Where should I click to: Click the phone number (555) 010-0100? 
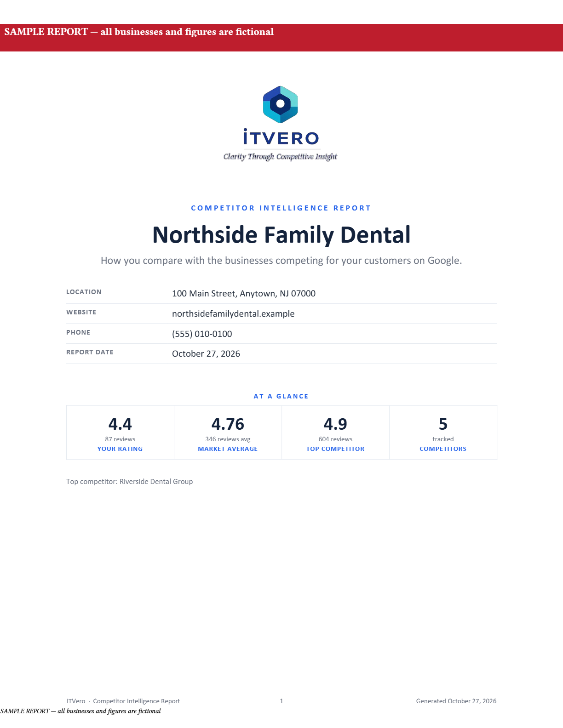[202, 334]
